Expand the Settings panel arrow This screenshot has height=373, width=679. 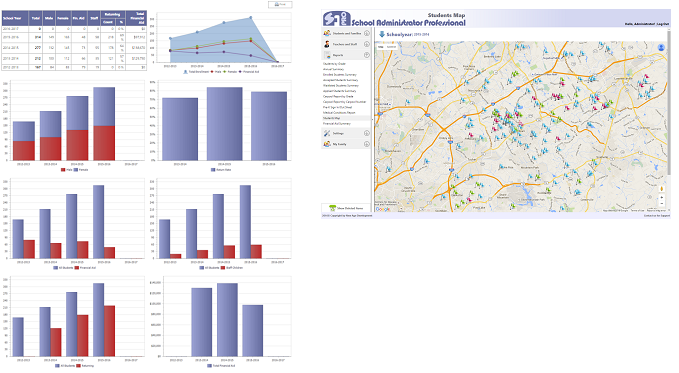(x=366, y=133)
